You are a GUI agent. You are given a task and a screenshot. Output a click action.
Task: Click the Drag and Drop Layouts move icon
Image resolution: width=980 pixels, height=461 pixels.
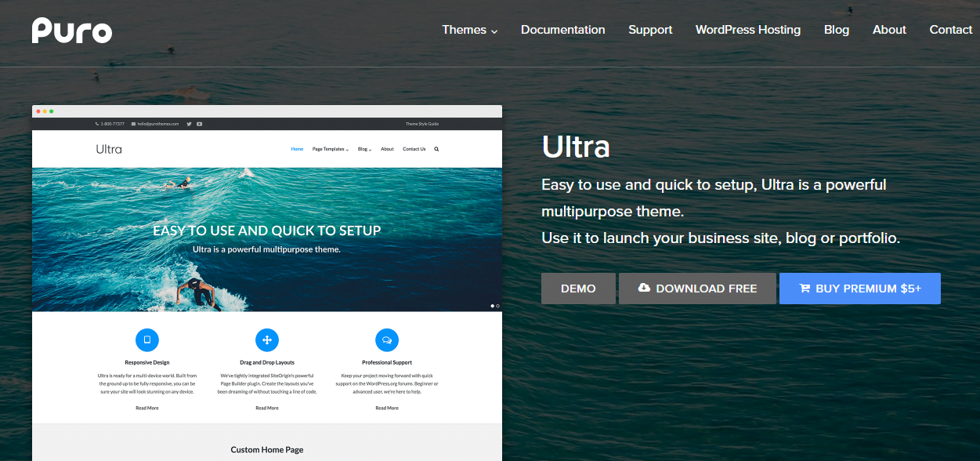267,339
